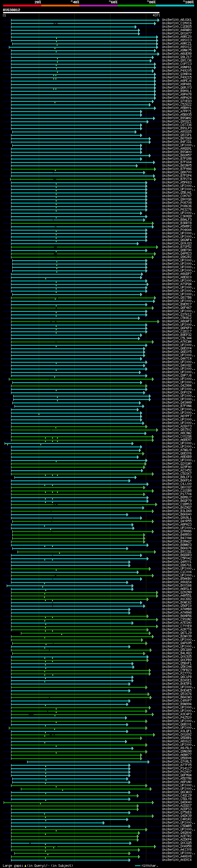This screenshot has width=197, height=868.
Task: Select the UniRef100_B7P2T4 label
Action: tap(177, 179)
